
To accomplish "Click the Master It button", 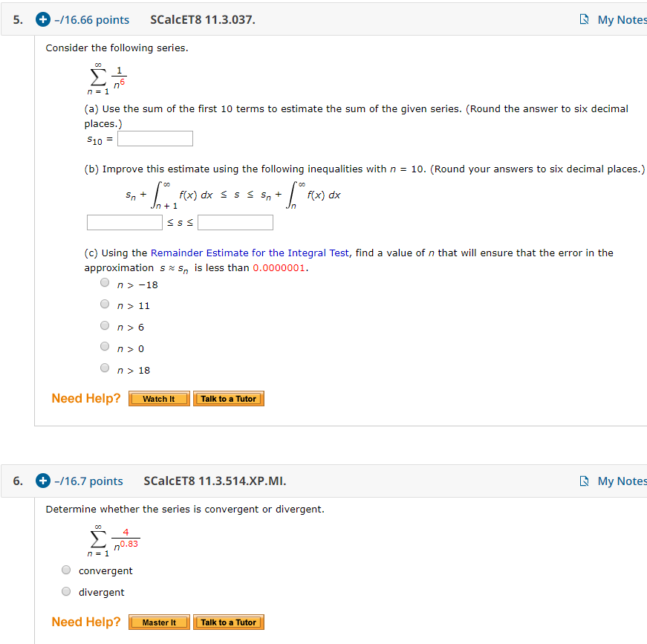I will (x=158, y=622).
